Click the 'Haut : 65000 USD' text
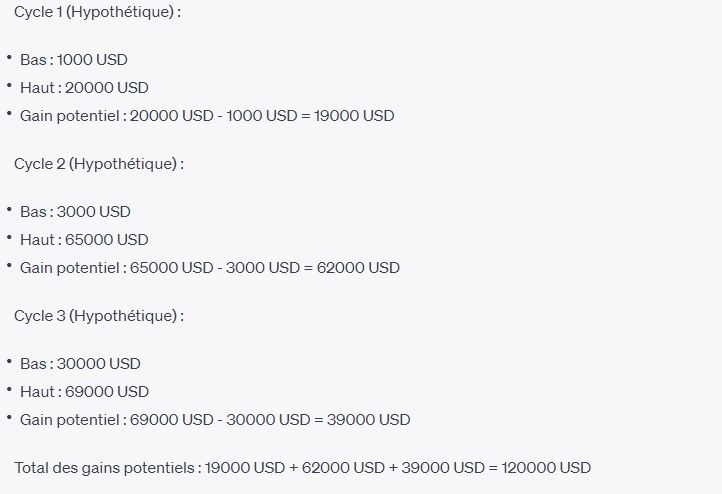The image size is (722, 494). [x=84, y=240]
